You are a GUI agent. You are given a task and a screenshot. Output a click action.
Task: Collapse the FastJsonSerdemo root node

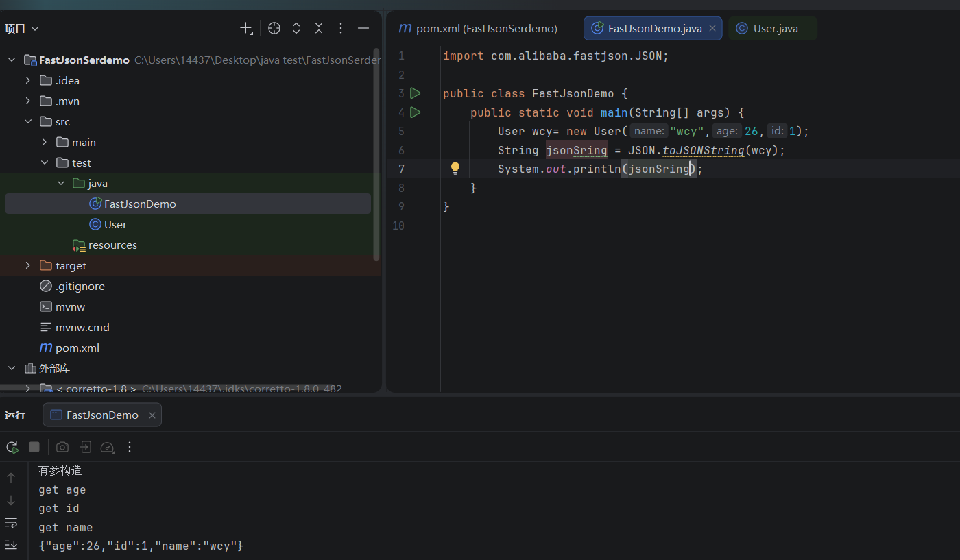pyautogui.click(x=12, y=60)
